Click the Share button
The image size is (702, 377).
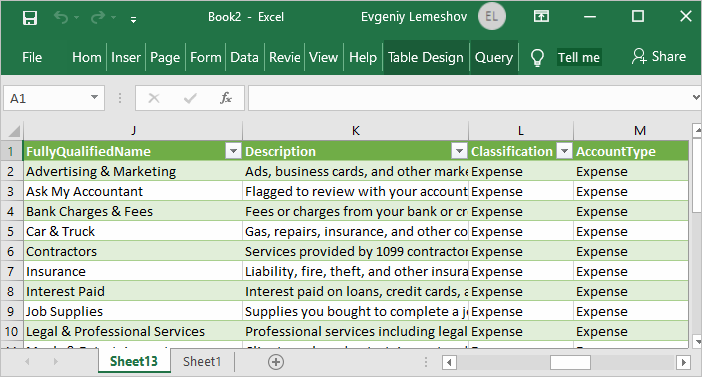point(659,56)
